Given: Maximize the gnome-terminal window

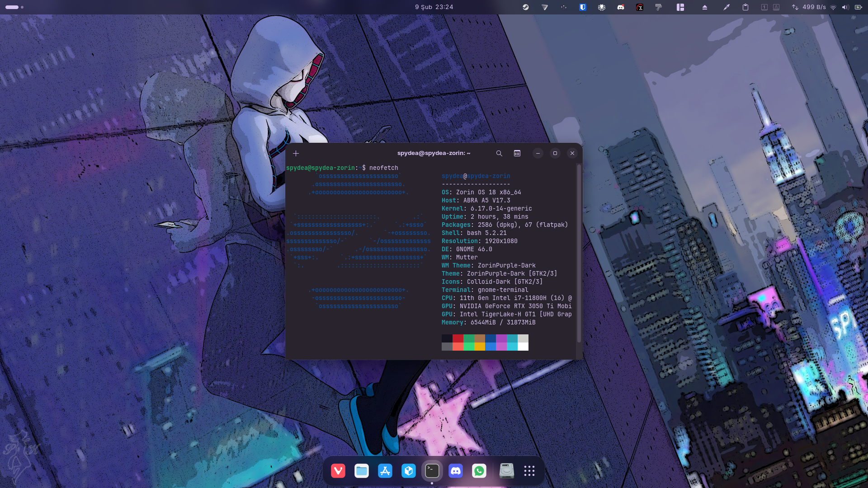Looking at the screenshot, I should (555, 153).
